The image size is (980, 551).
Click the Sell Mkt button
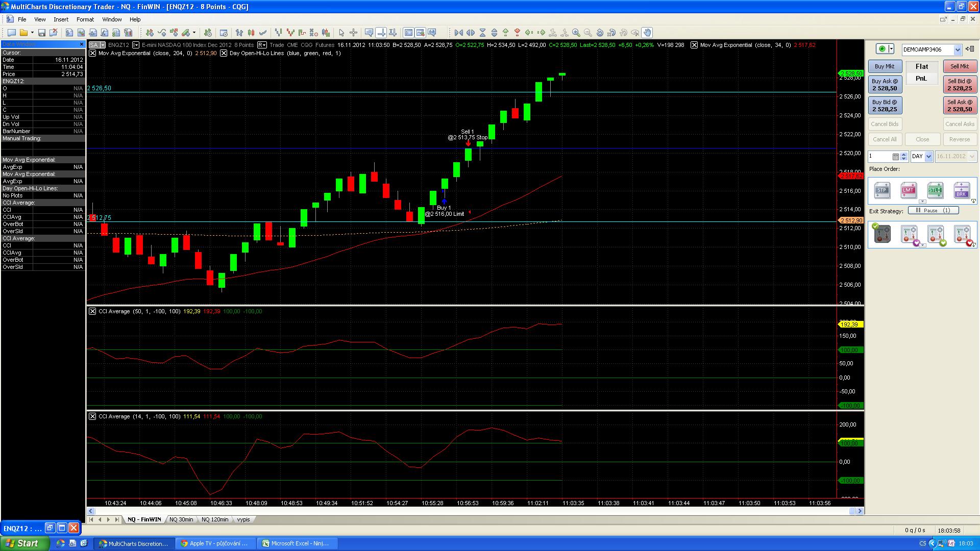(959, 66)
